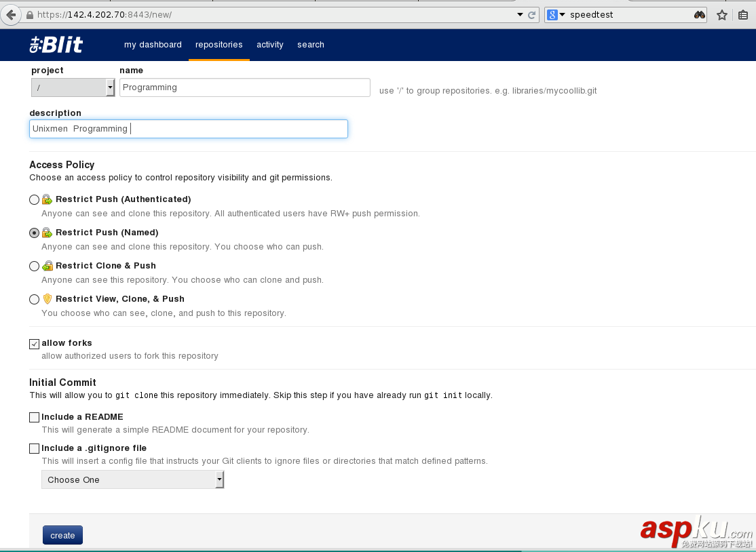Click the allow forks label

point(67,343)
